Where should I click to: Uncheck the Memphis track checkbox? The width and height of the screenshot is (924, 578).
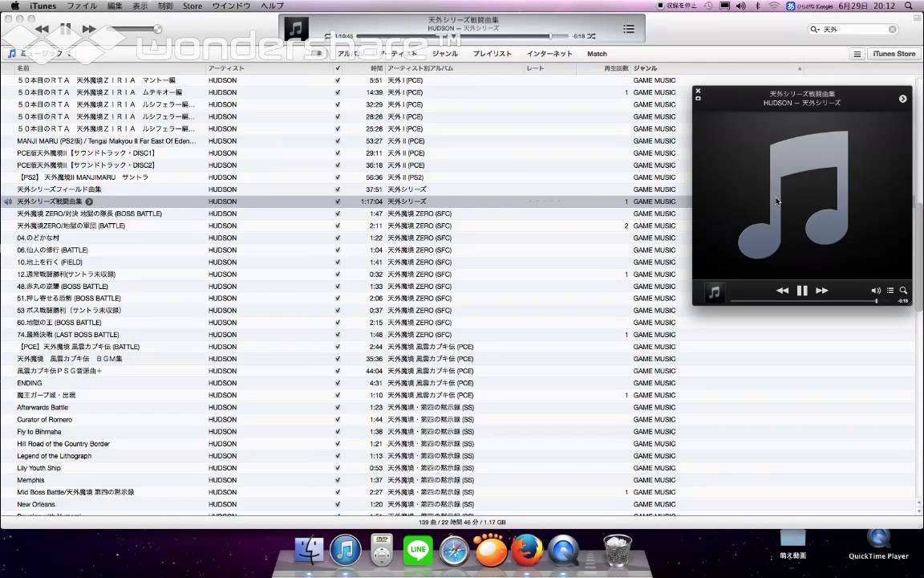[x=338, y=480]
